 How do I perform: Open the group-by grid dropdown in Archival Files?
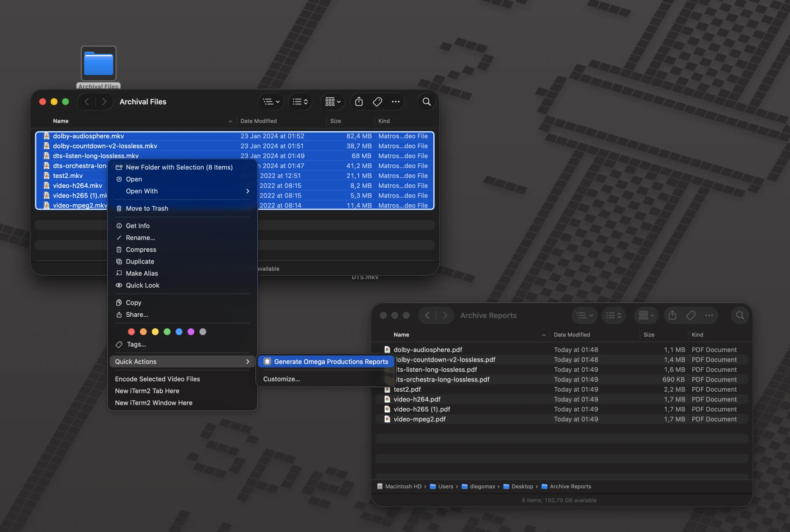pos(333,102)
